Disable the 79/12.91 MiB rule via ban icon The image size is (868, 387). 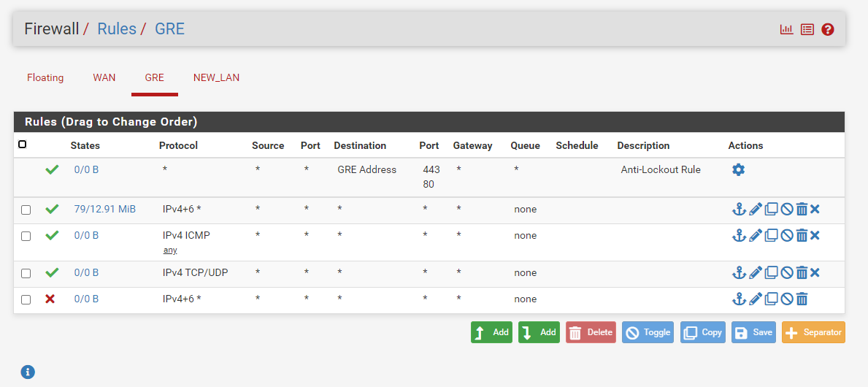[x=786, y=210]
